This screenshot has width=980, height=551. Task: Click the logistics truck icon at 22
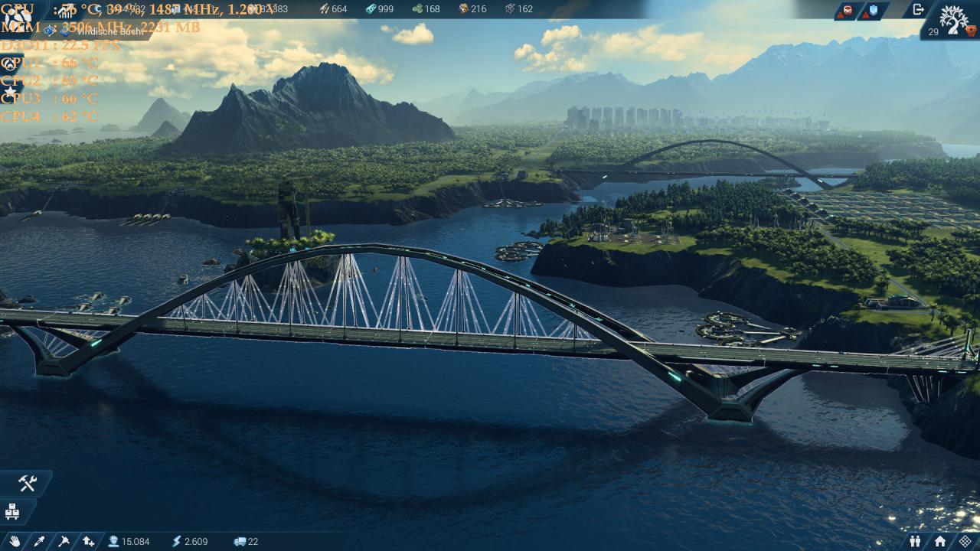click(239, 541)
